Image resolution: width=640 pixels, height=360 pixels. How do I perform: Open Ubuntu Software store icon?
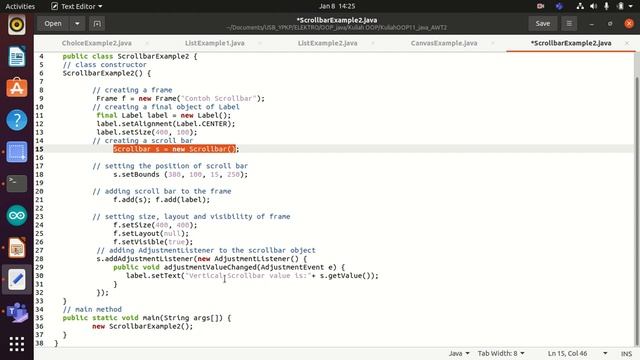[17, 88]
